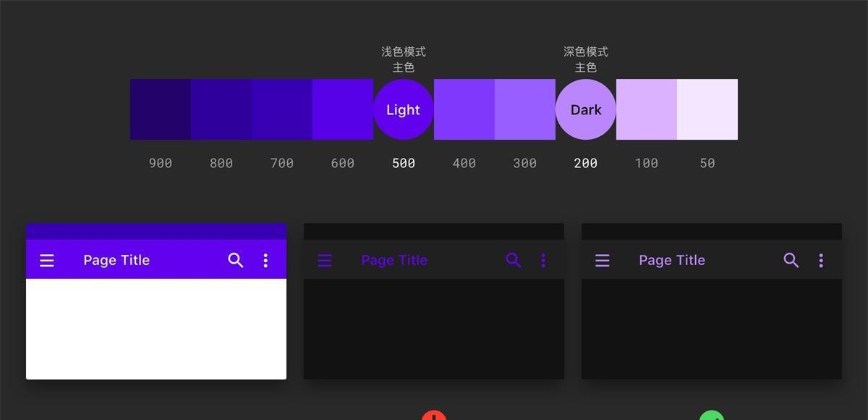Open overflow dots menu in light purple app bar
Image resolution: width=868 pixels, height=420 pixels.
tap(265, 260)
